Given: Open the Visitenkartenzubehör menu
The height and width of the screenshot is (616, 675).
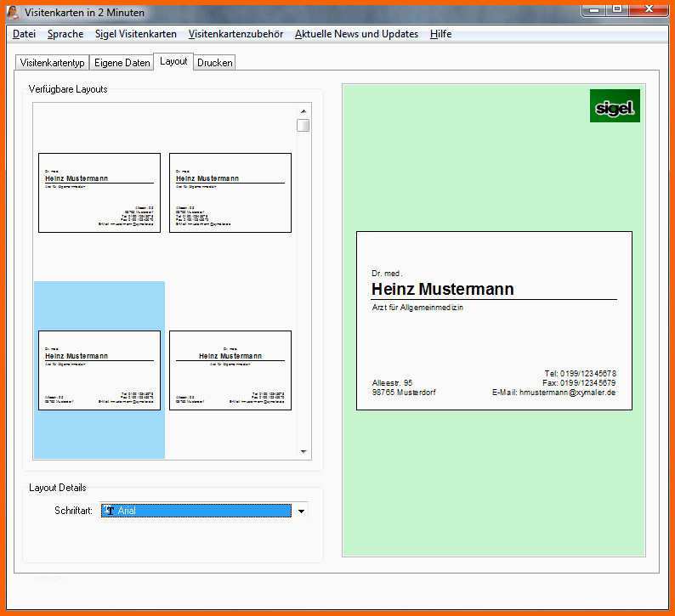Looking at the screenshot, I should (x=235, y=34).
